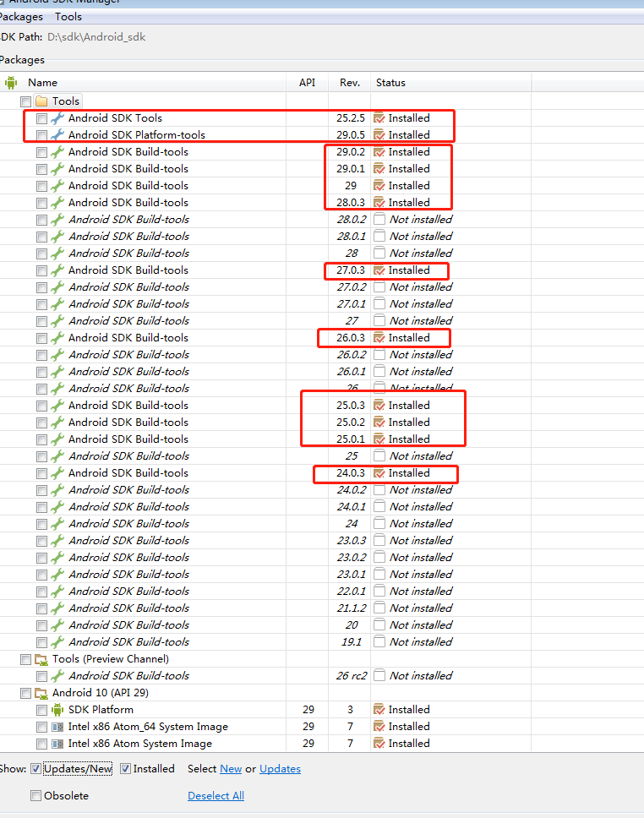Image resolution: width=644 pixels, height=818 pixels.
Task: Check the Android SDK Tools checkbox
Action: pos(41,119)
